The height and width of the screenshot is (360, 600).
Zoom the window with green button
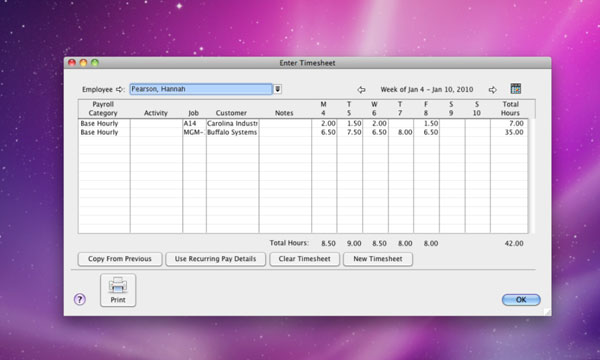pyautogui.click(x=95, y=62)
